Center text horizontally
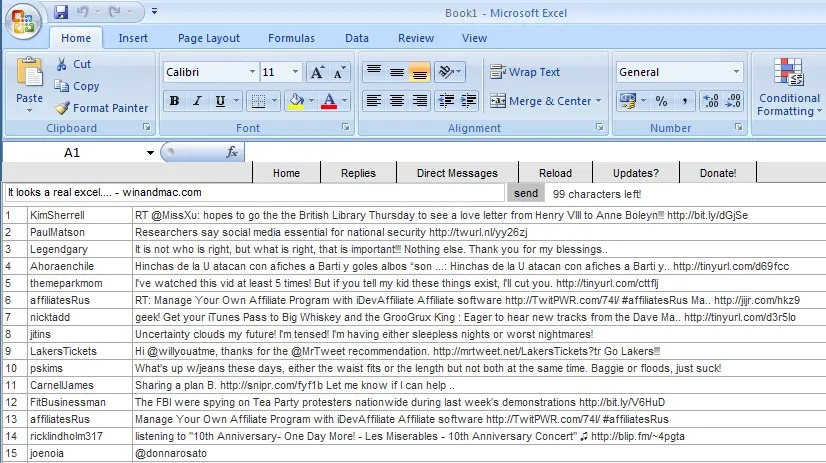This screenshot has width=826, height=463. [x=397, y=101]
